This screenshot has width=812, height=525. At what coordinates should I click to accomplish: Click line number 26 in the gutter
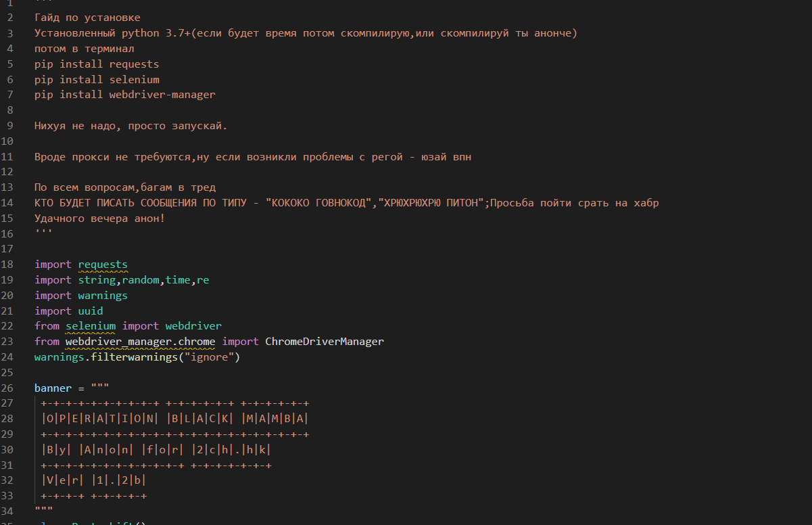[8, 388]
